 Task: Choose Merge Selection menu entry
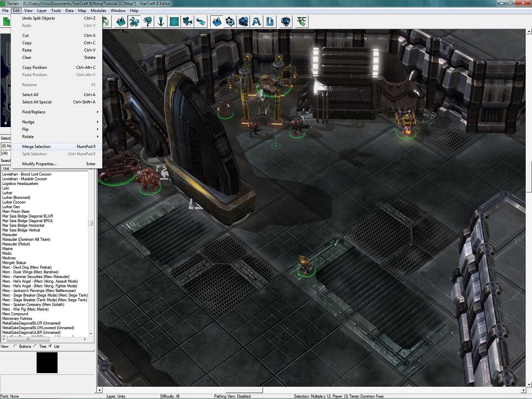point(57,147)
